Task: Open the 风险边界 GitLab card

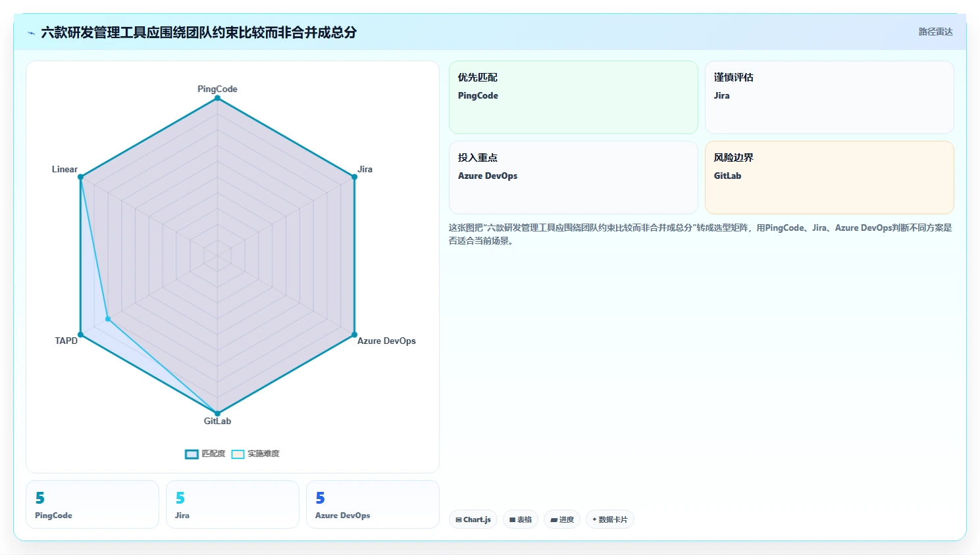Action: [829, 178]
